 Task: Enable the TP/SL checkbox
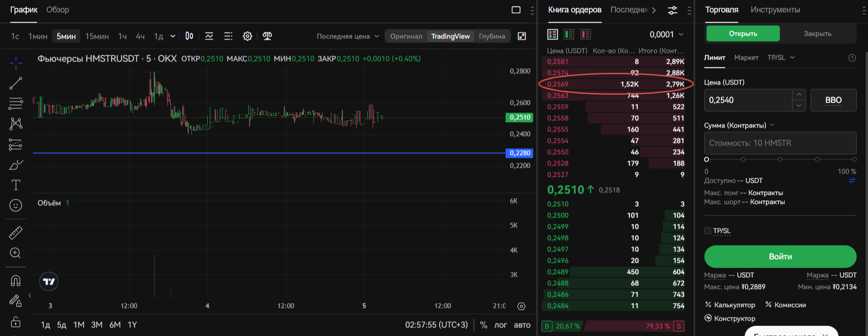pos(708,231)
